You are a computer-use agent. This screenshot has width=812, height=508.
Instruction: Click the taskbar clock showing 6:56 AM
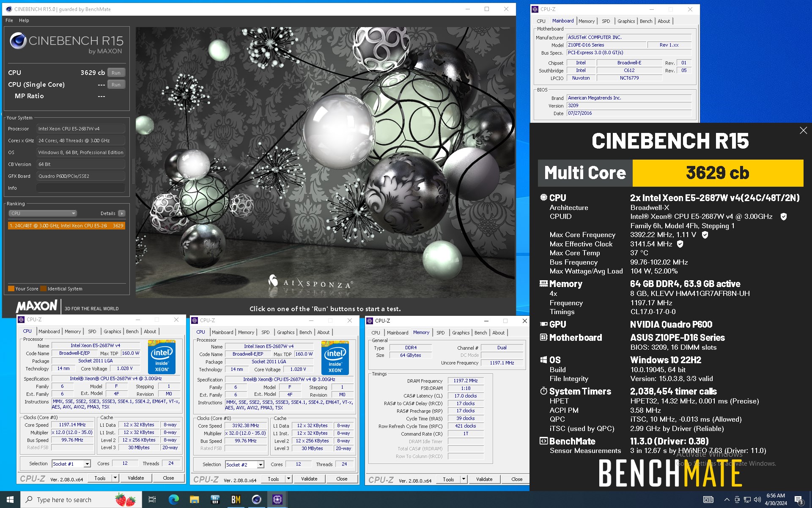(776, 500)
